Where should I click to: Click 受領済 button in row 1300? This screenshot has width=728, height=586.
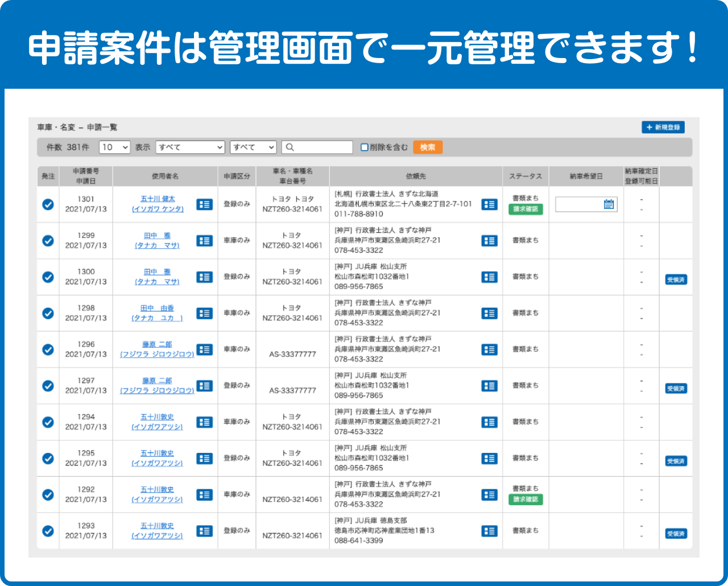[676, 280]
